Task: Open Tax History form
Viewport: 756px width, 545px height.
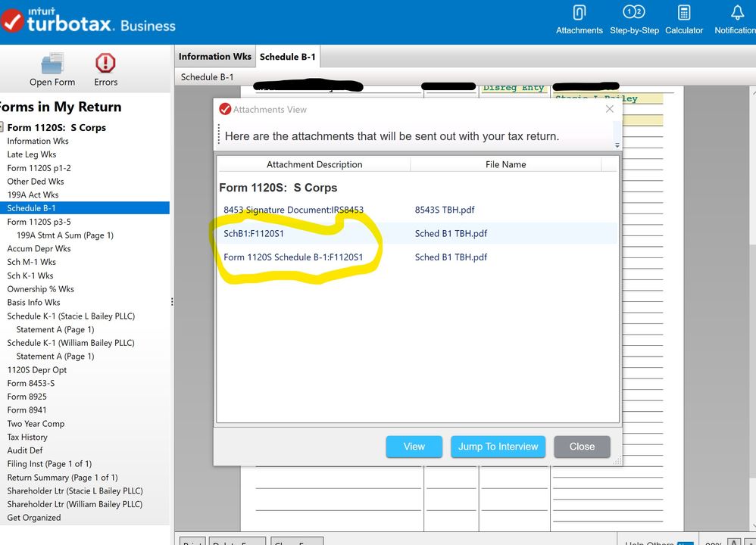Action: tap(27, 437)
